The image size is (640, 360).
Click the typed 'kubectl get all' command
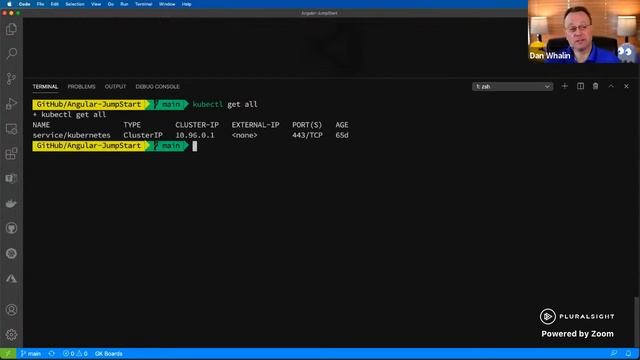coord(225,104)
